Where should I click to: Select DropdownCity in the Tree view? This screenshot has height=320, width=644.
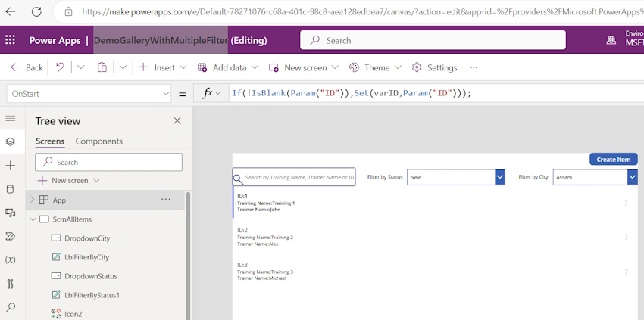87,238
